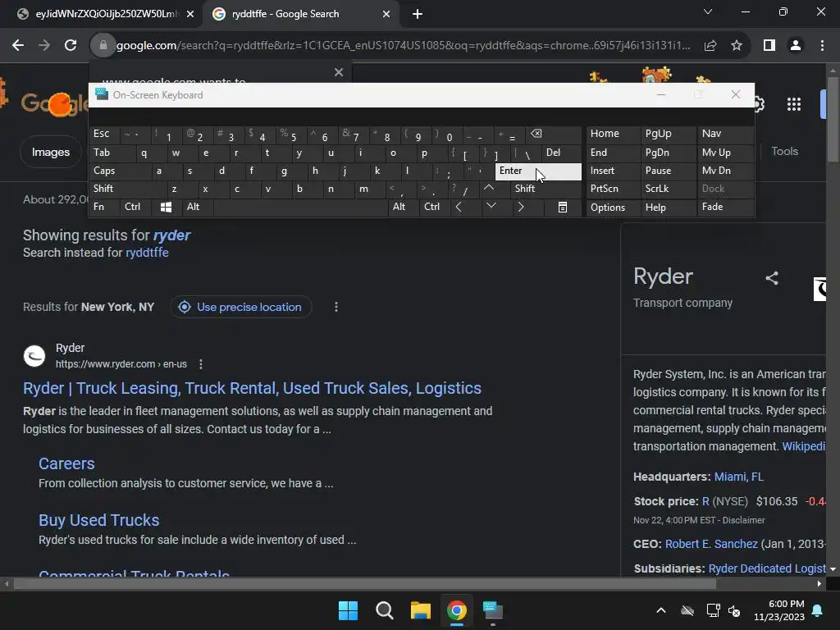The width and height of the screenshot is (840, 630).
Task: Open notification bell in taskbar
Action: 818,610
